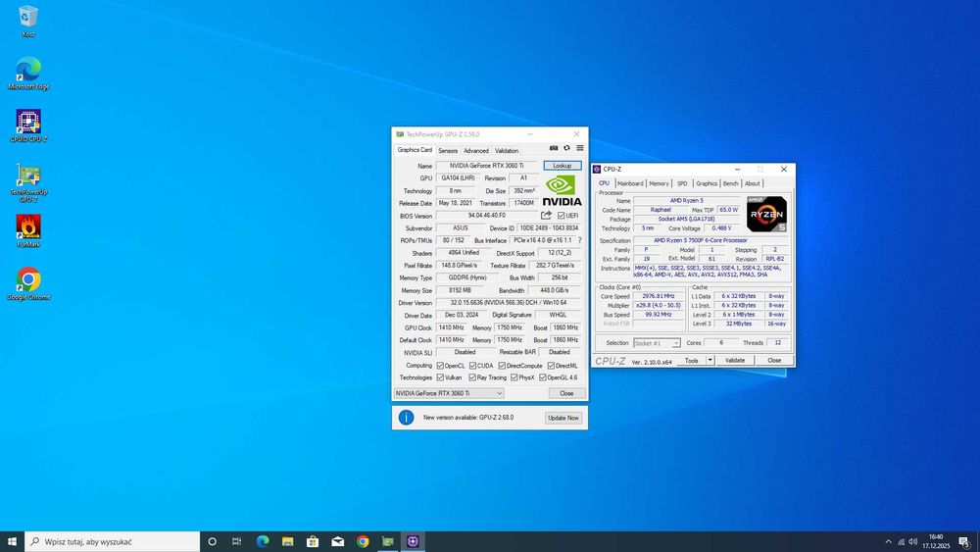Image resolution: width=980 pixels, height=552 pixels.
Task: Click the volume icon in system tray
Action: 912,541
